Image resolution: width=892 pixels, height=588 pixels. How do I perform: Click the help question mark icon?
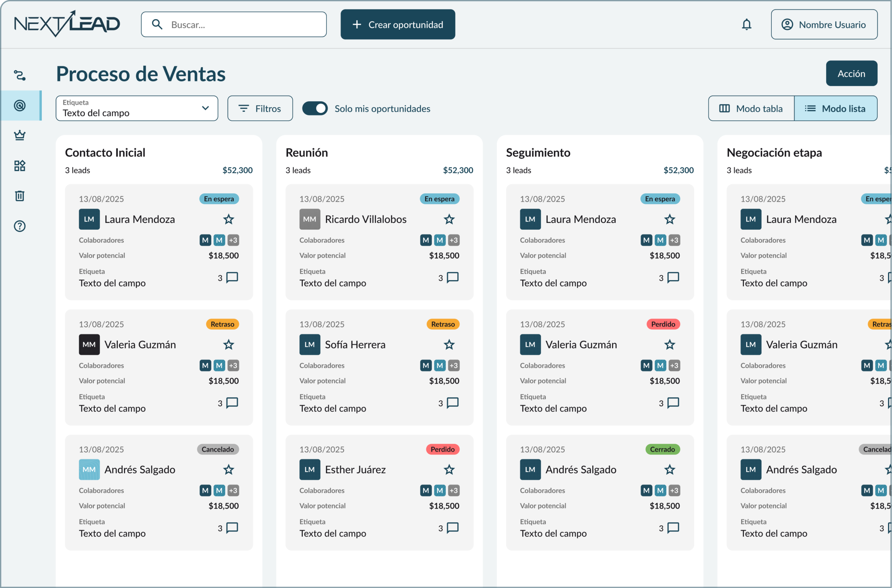click(19, 226)
